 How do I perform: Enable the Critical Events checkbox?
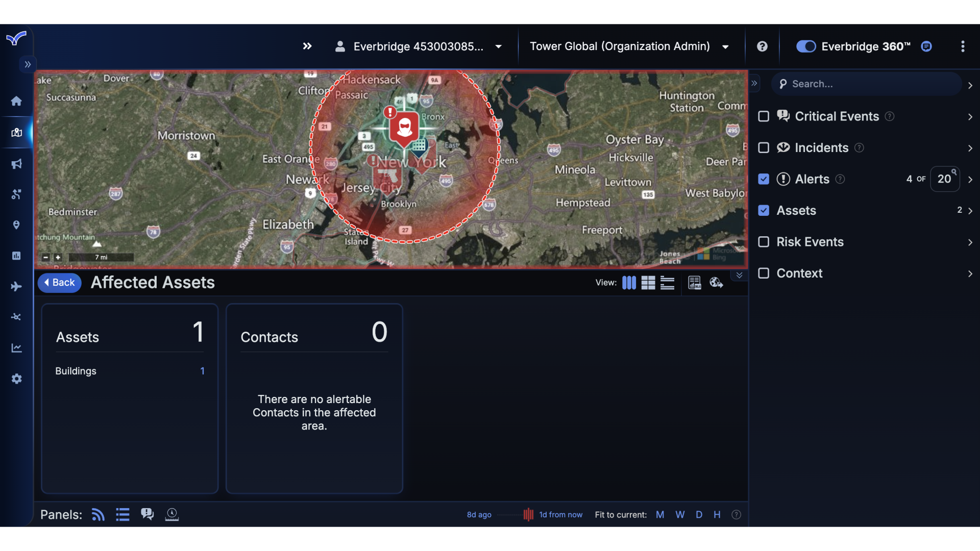coord(764,116)
